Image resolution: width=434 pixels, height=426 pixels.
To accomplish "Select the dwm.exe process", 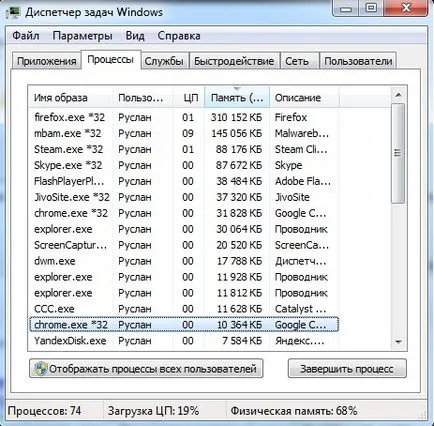I will coord(184,261).
